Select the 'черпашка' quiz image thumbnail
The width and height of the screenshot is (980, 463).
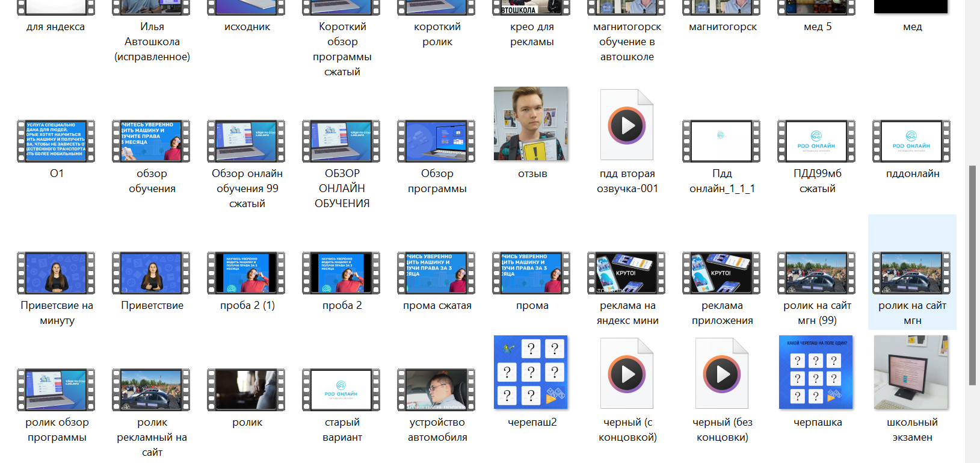(x=816, y=372)
